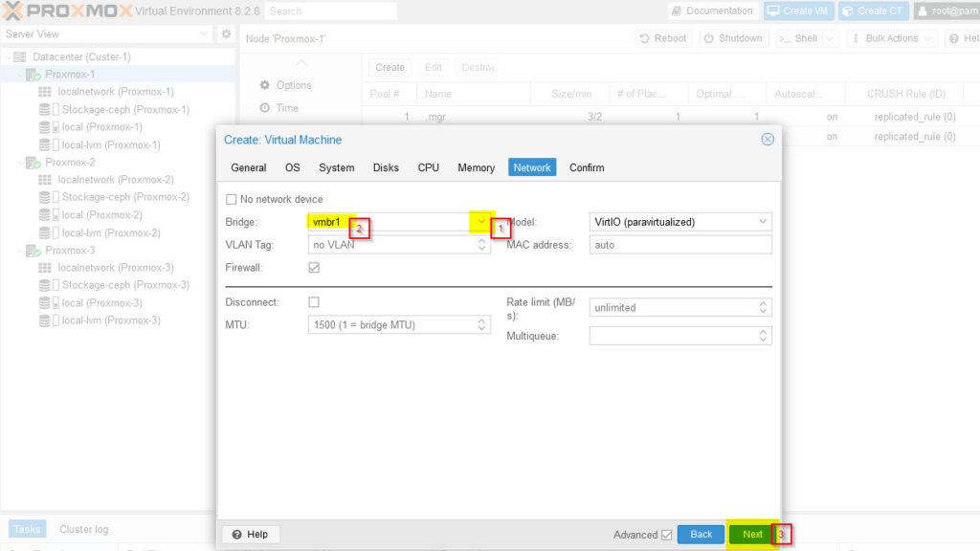
Task: Click the Documentation book icon
Action: tap(677, 11)
